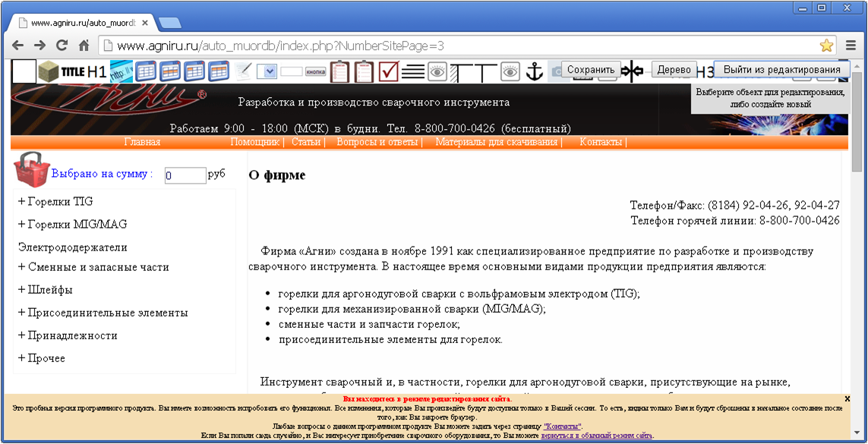Viewport: 868px width, 444px height.
Task: Insert a text field element from toolbar
Action: point(292,71)
